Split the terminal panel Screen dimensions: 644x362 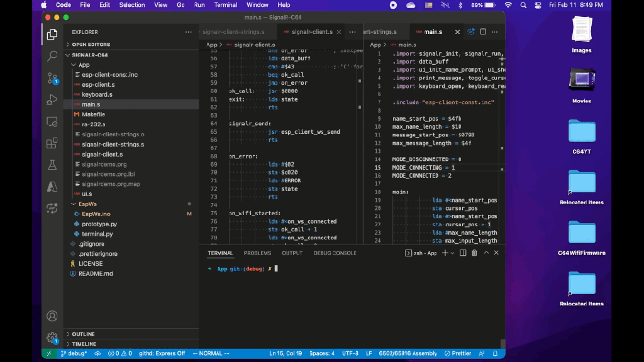coord(463,253)
